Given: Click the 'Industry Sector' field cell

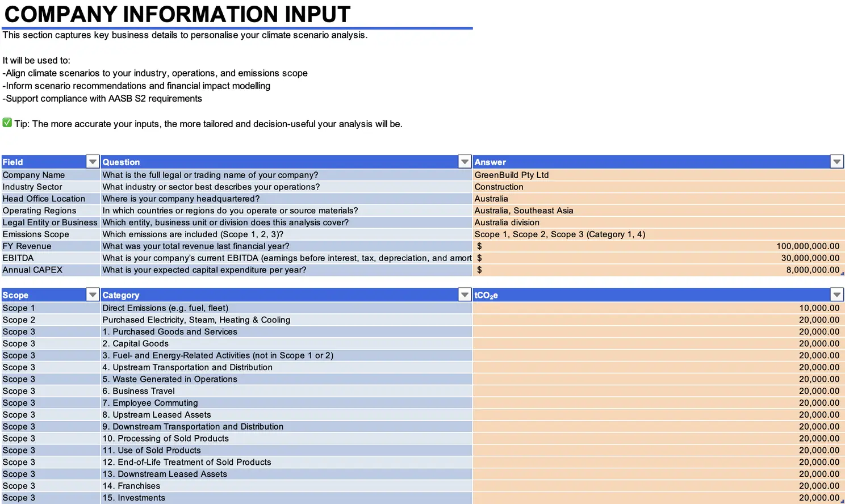Looking at the screenshot, I should coord(51,187).
